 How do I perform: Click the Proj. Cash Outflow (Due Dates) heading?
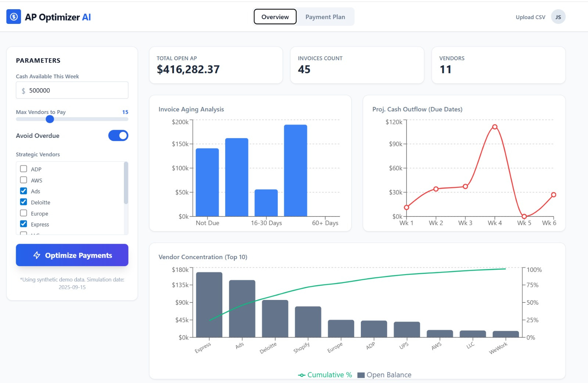417,109
